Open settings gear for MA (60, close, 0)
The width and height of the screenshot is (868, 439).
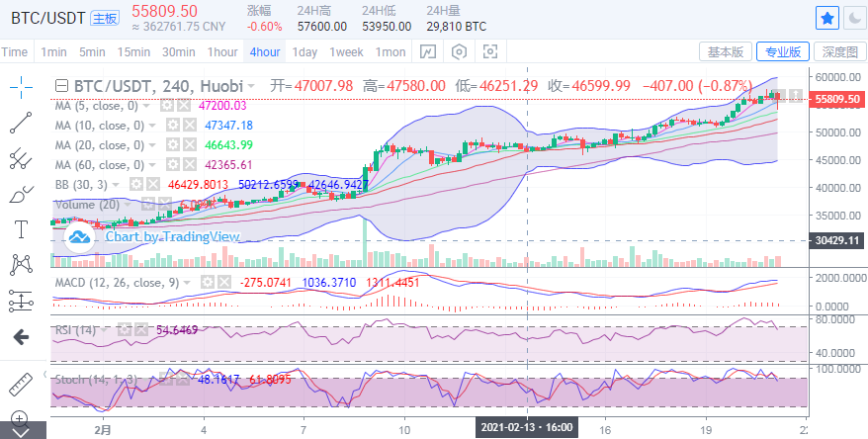173,165
